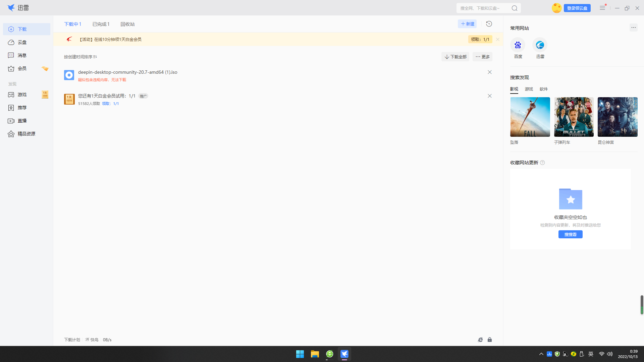Screen dimensions: 644x362
Task: Open the hamburger main menu
Action: [602, 8]
